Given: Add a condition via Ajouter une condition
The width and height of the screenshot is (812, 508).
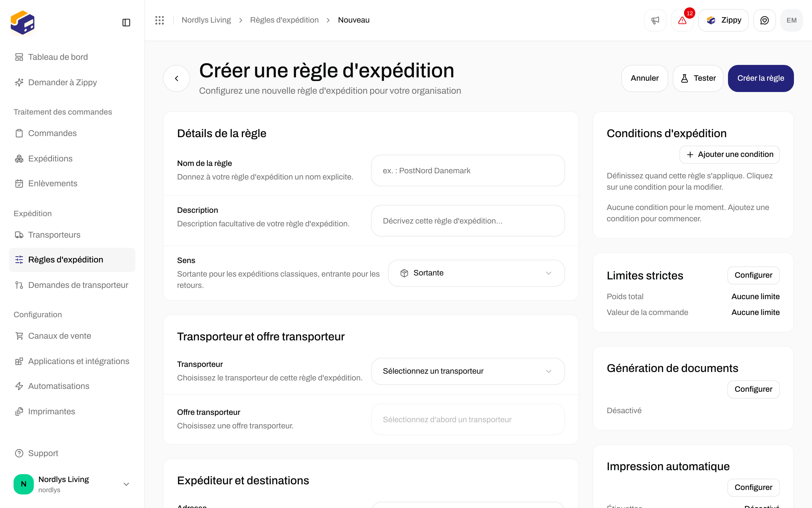Looking at the screenshot, I should [x=729, y=155].
